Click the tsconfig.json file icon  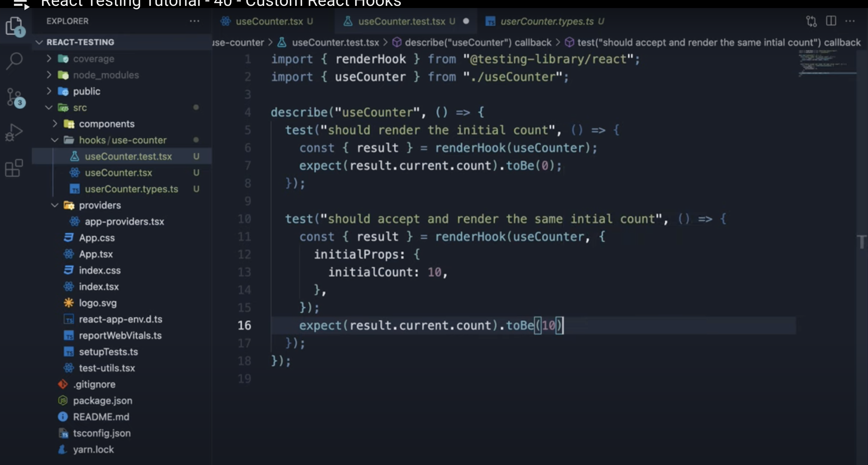pos(63,433)
